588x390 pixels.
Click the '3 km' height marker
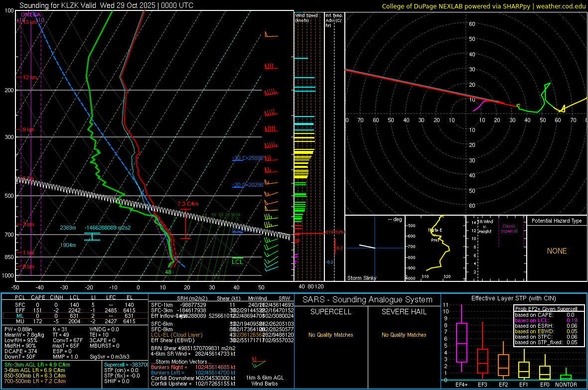click(28, 224)
